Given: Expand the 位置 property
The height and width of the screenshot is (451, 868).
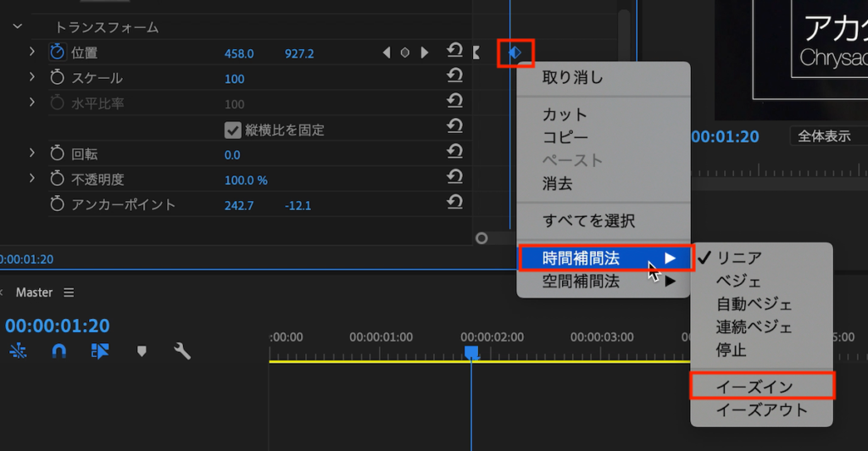Looking at the screenshot, I should coord(32,52).
